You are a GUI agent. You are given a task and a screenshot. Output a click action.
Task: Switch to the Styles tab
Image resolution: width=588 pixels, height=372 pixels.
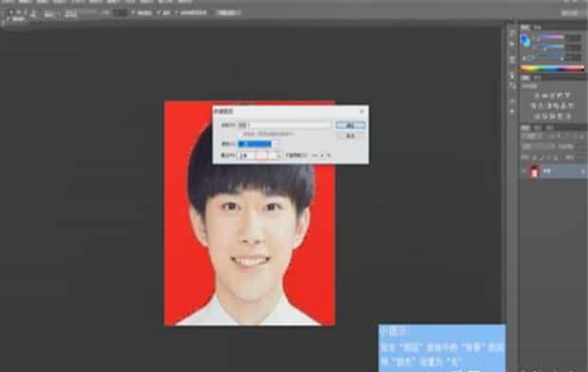click(538, 78)
